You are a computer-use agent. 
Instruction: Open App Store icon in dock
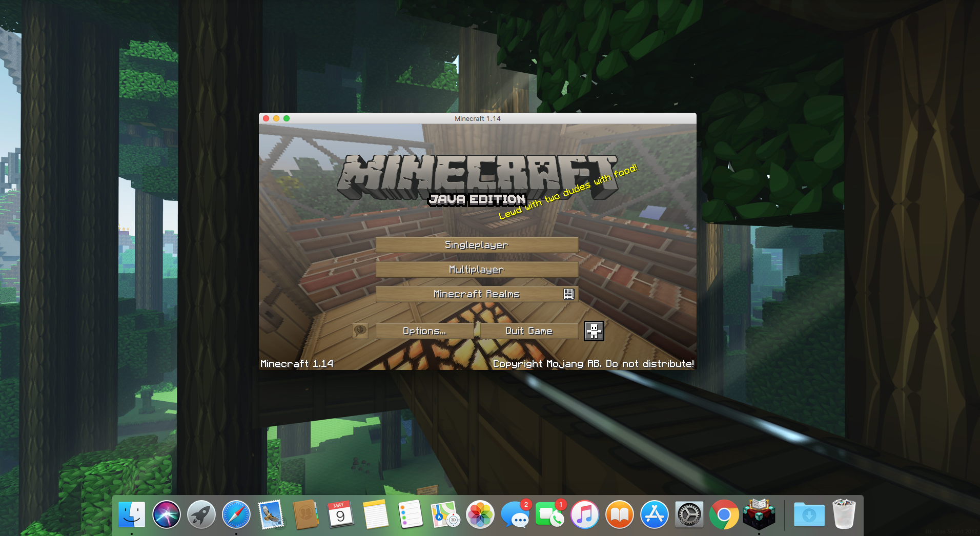[655, 514]
